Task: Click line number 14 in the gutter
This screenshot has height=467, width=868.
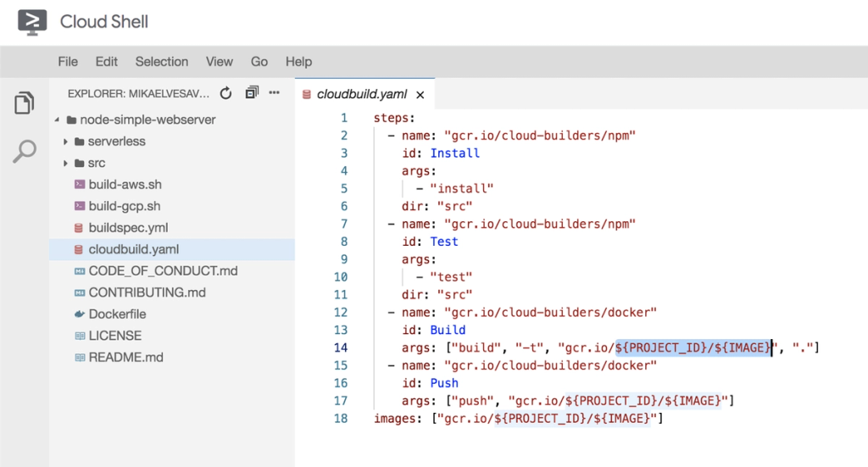Action: click(341, 347)
